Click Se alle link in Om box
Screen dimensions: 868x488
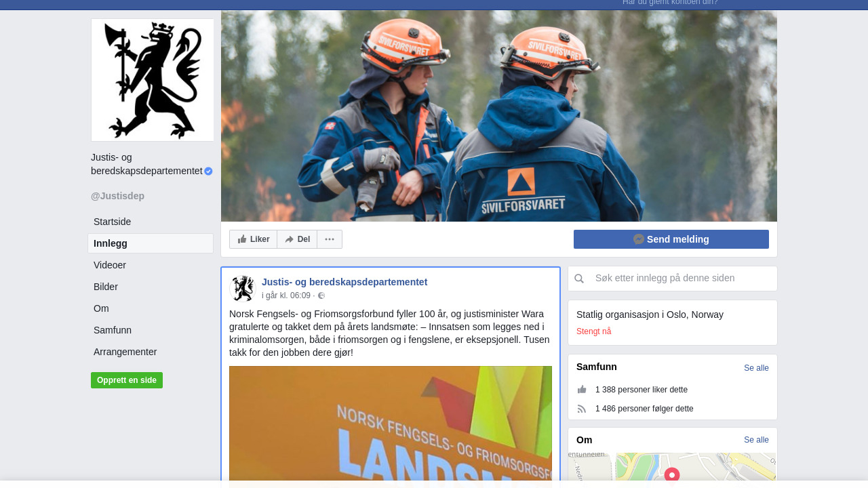(756, 440)
